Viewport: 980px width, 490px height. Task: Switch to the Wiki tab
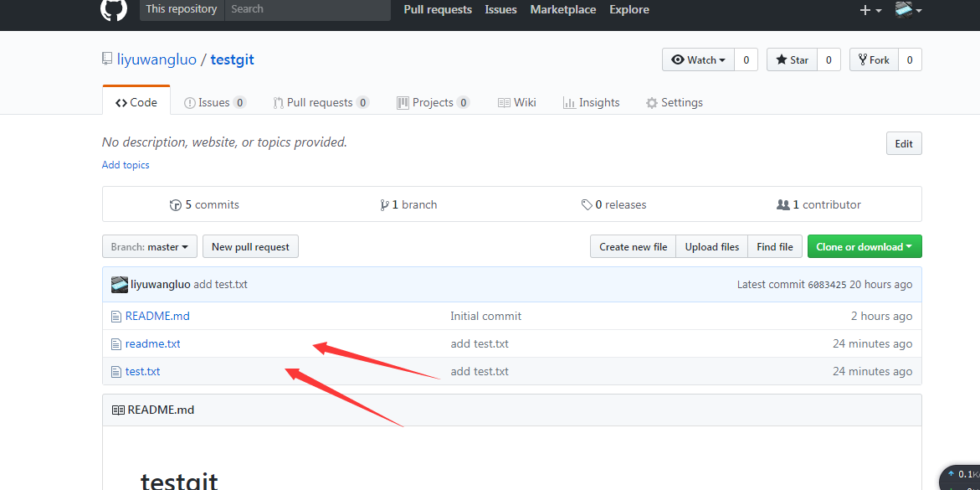click(517, 103)
